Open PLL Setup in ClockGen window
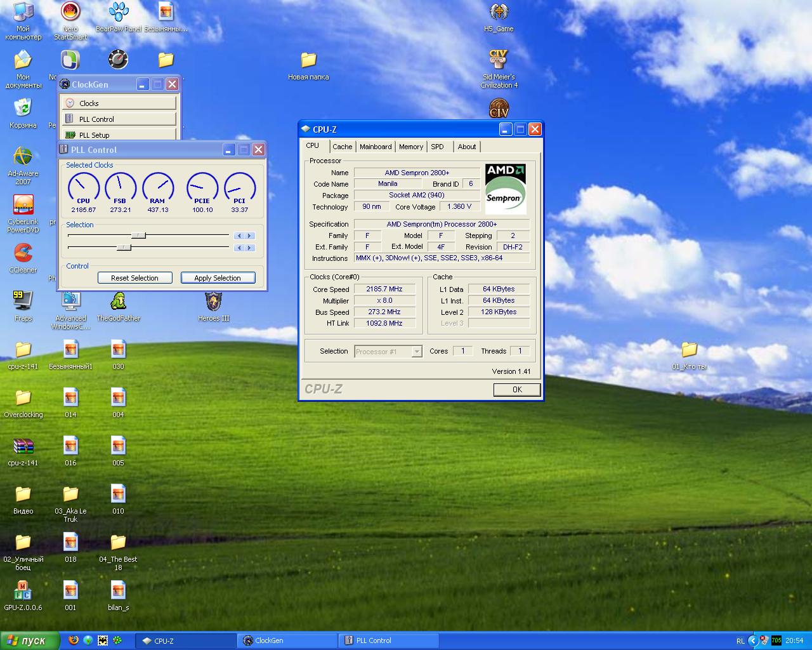Image resolution: width=812 pixels, height=650 pixels. (x=119, y=135)
